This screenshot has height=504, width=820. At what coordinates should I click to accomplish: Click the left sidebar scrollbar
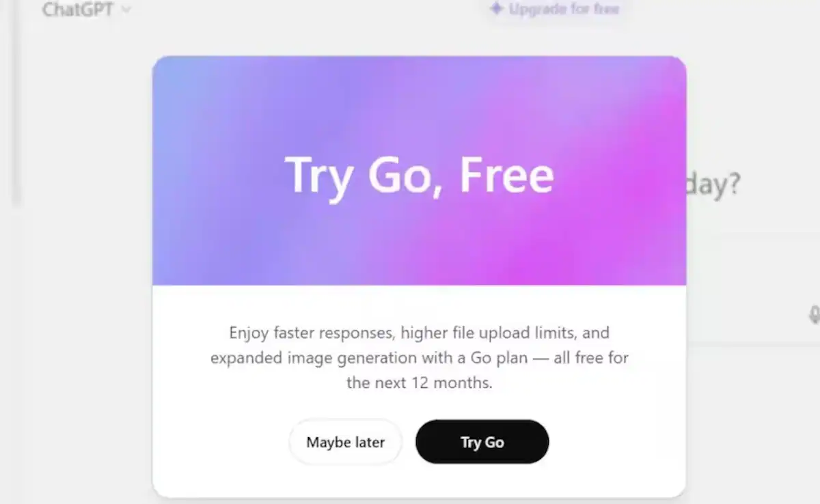pos(16,102)
